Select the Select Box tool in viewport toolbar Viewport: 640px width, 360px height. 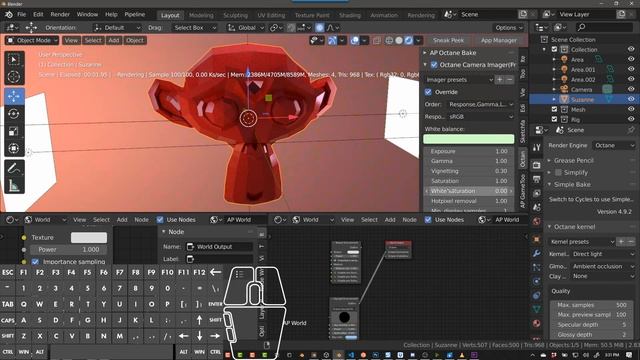[x=14, y=60]
